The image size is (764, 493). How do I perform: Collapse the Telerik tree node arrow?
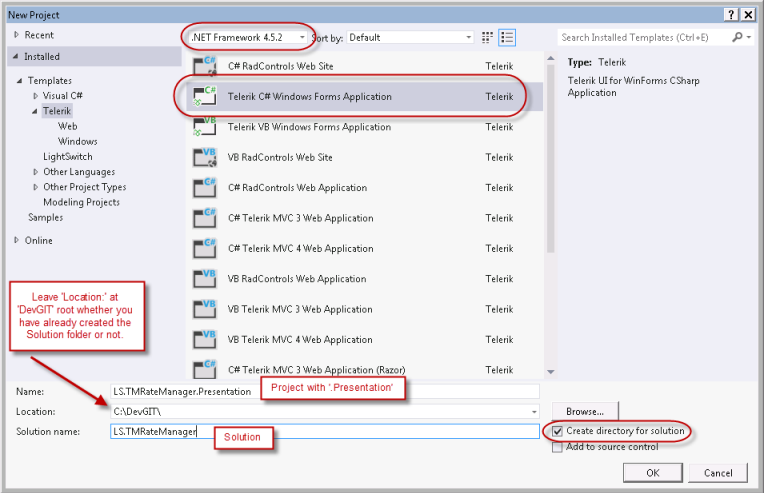(x=35, y=112)
